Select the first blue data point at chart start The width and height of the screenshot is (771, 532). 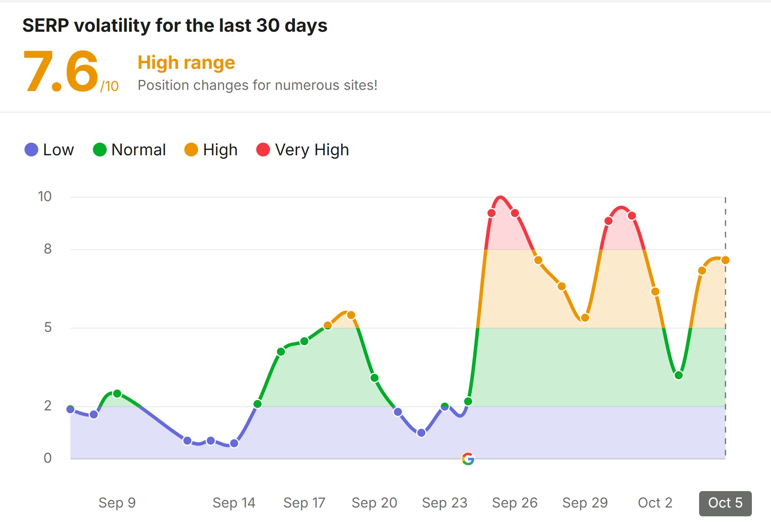click(x=70, y=409)
